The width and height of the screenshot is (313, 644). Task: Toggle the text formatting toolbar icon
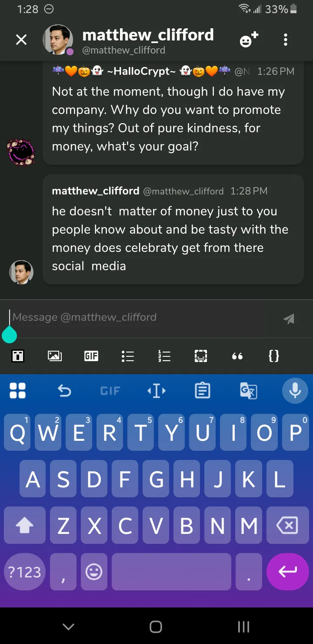(x=18, y=356)
